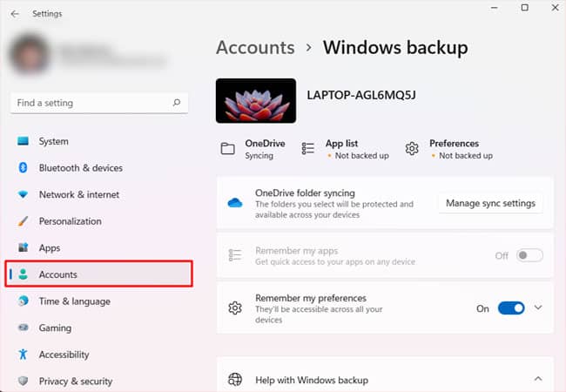The image size is (566, 392).
Task: Click Accounts breadcrumb link
Action: pos(255,48)
